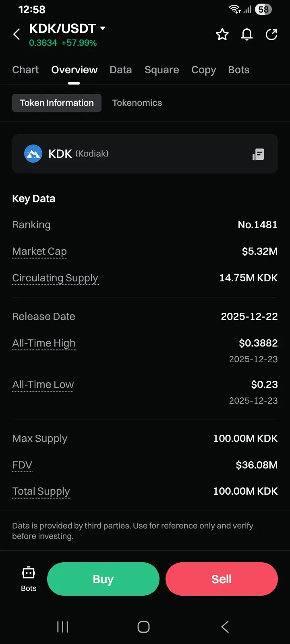
Task: Tap the green Buy button
Action: (x=103, y=579)
